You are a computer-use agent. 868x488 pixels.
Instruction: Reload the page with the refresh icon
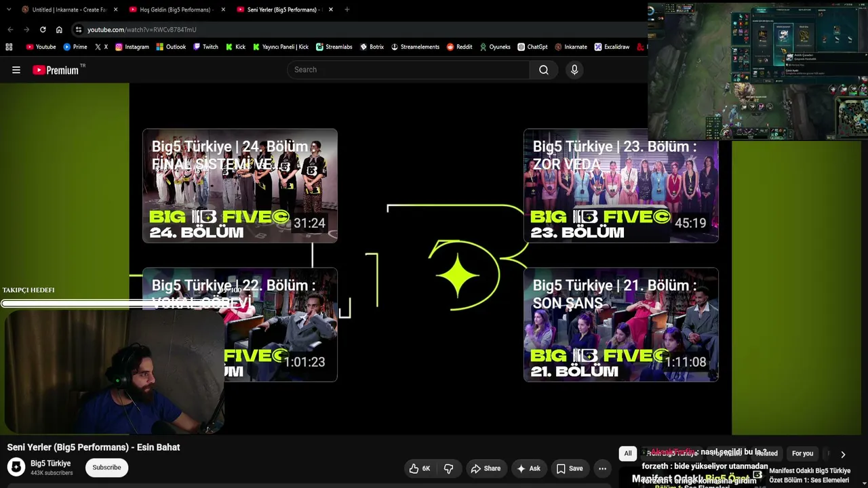[43, 30]
